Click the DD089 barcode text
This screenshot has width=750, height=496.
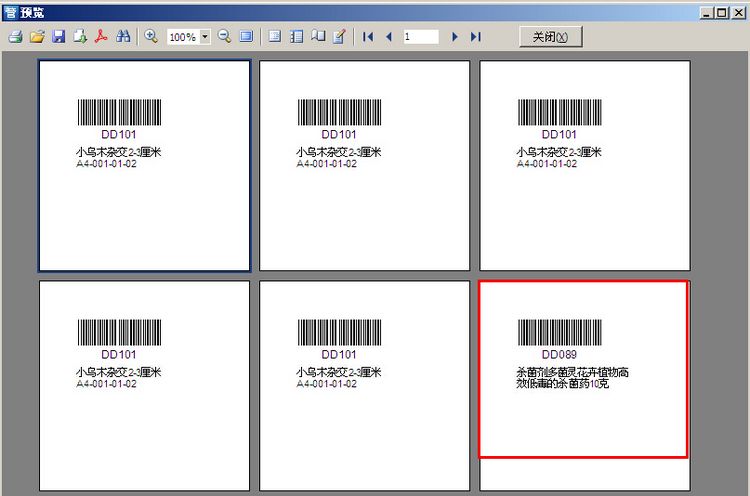[x=559, y=354]
